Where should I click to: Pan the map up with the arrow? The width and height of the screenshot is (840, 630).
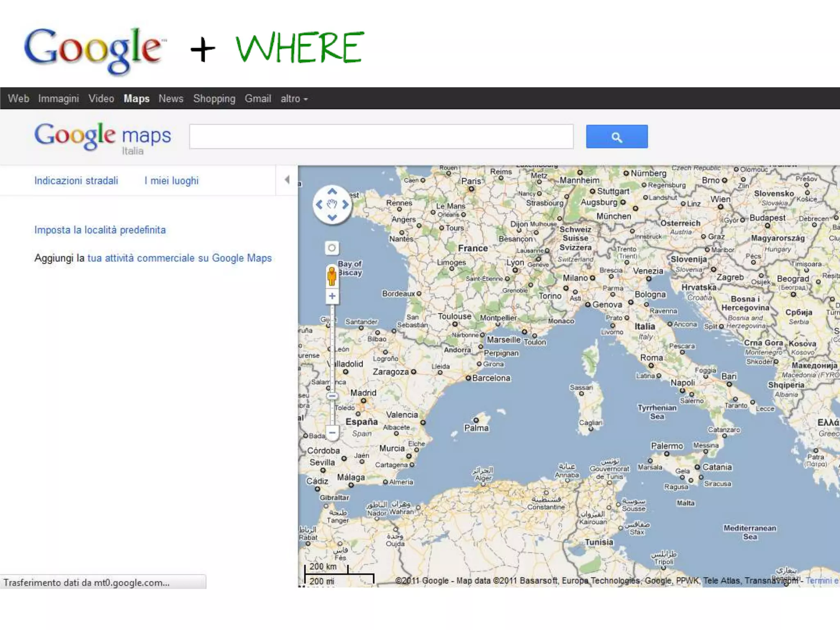[332, 192]
